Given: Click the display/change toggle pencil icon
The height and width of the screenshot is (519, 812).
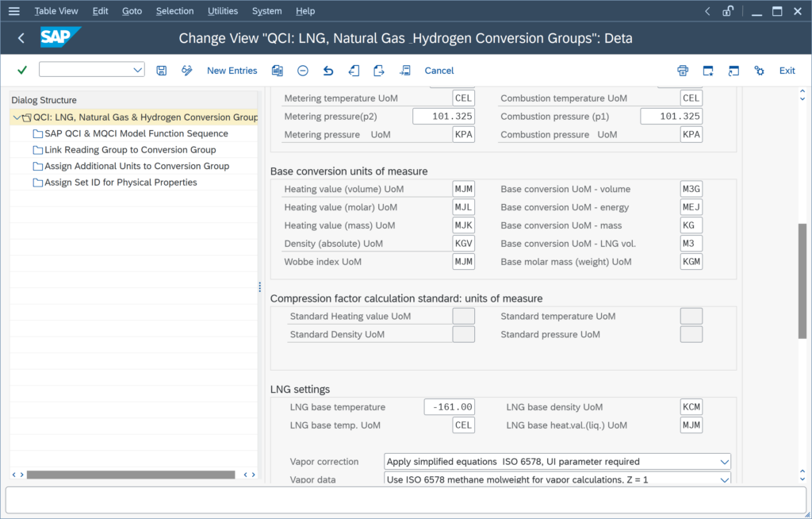Looking at the screenshot, I should [187, 71].
